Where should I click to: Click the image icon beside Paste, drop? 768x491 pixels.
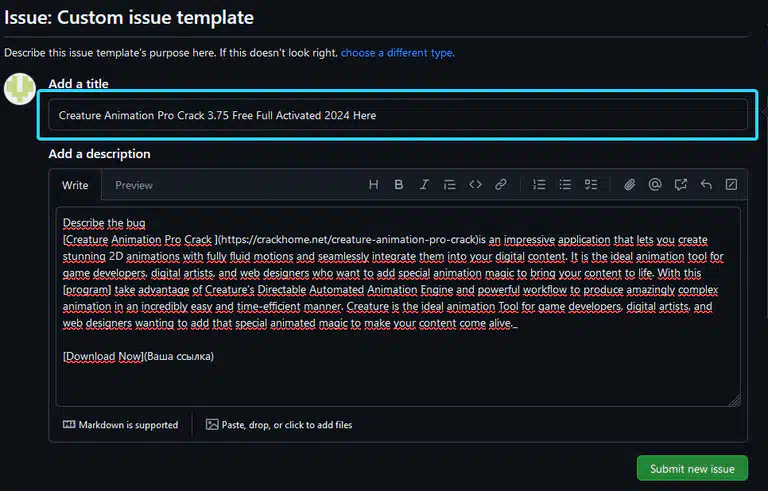[212, 424]
